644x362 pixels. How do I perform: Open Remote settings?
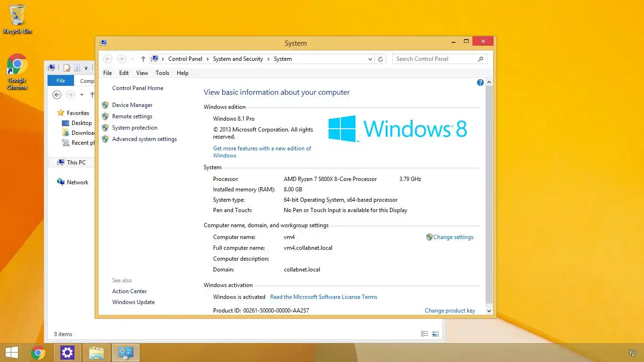pyautogui.click(x=132, y=116)
